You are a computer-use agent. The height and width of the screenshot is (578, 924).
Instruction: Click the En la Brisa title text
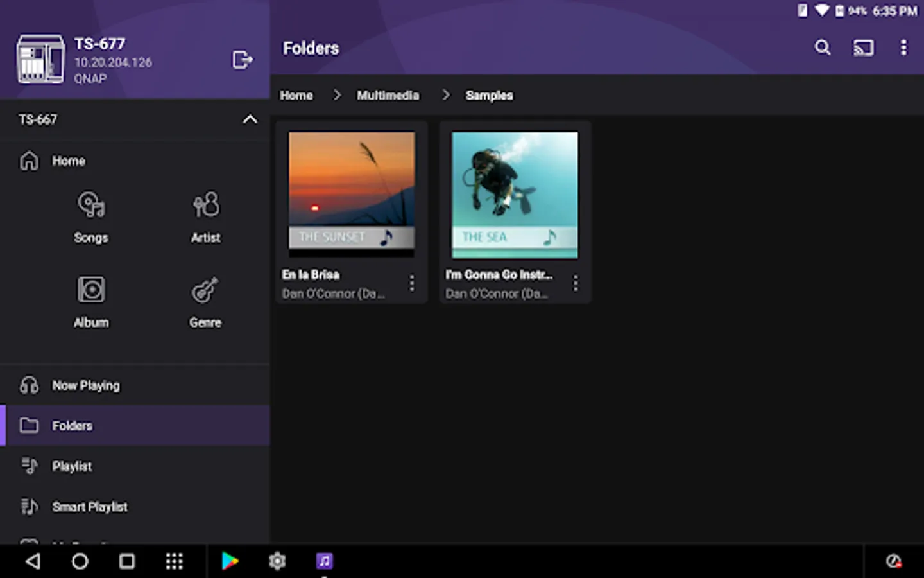311,275
